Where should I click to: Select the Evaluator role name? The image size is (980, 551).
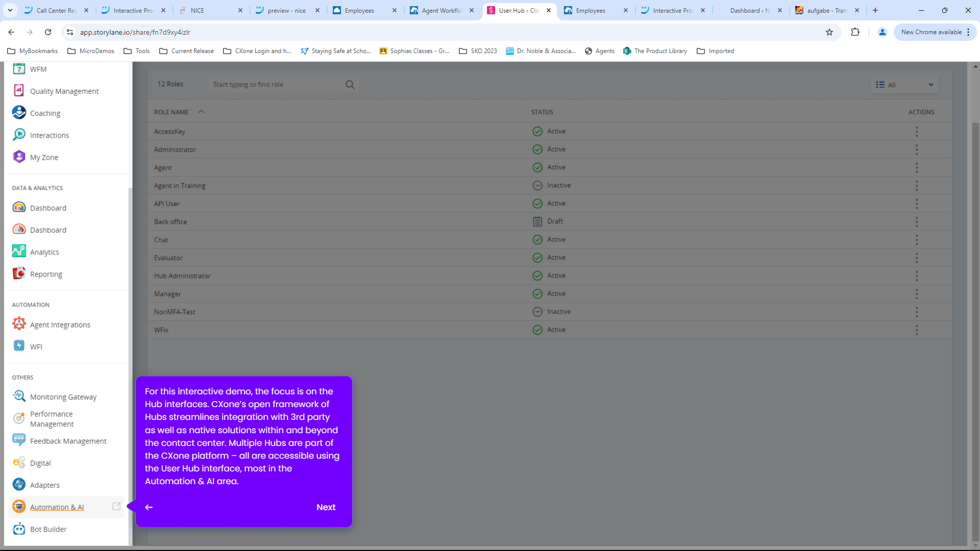pyautogui.click(x=168, y=258)
